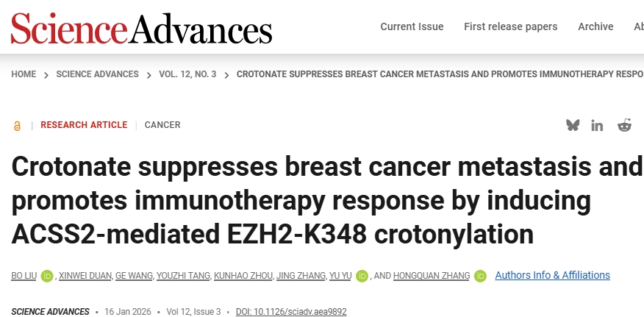This screenshot has width=644, height=317.
Task: Click author name Kunhao Zhou
Action: [243, 276]
